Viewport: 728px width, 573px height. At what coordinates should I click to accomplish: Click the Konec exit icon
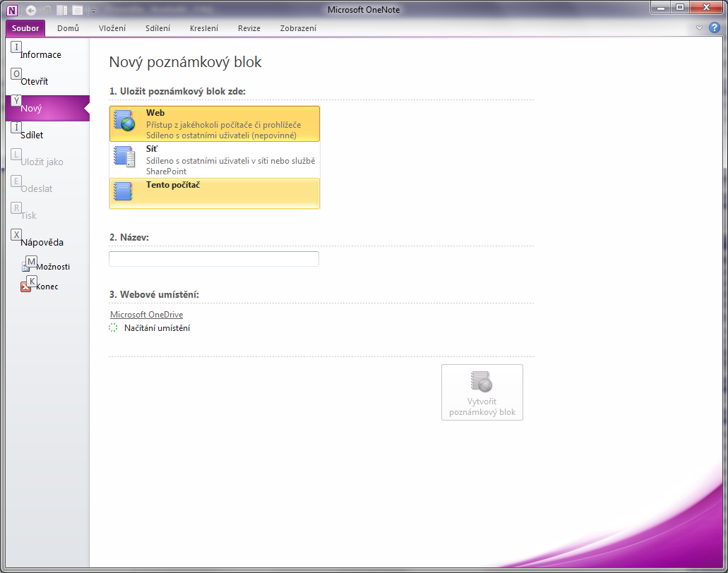25,286
